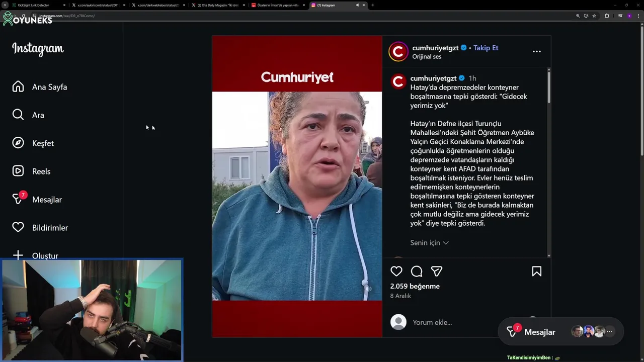Screen dimensions: 644x362
Task: Share the post with the paper plane icon
Action: tap(437, 271)
